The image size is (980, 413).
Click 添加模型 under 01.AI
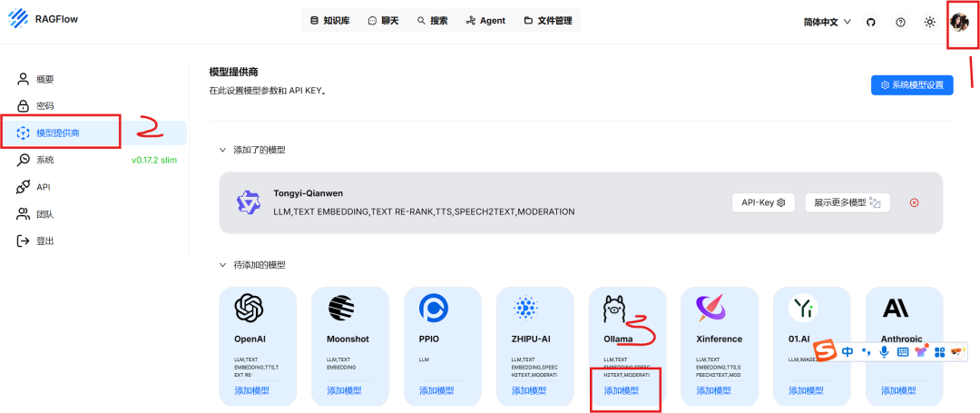(807, 390)
